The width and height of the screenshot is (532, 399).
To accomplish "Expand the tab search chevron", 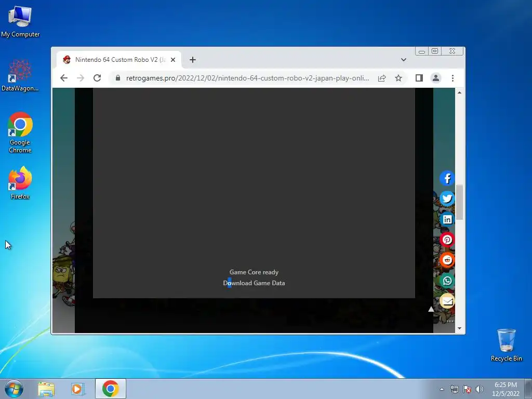I will [403, 60].
